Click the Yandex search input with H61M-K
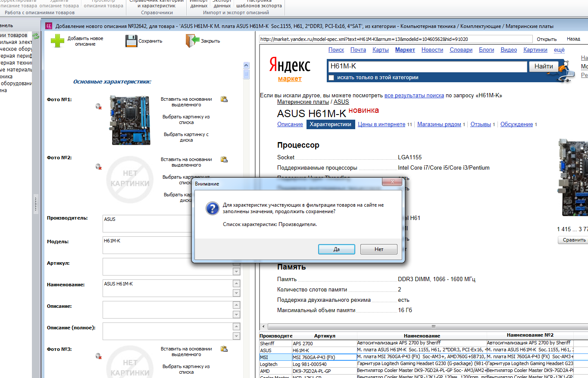The height and width of the screenshot is (378, 588). pyautogui.click(x=427, y=67)
